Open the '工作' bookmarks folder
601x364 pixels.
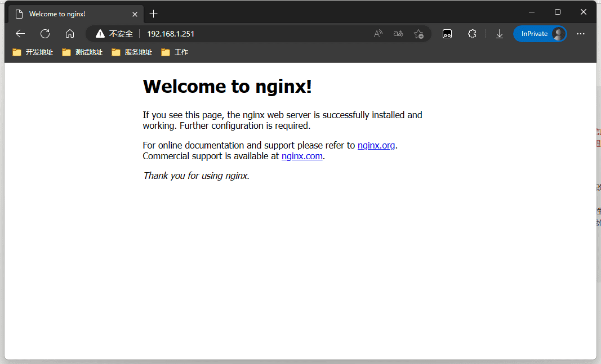175,52
